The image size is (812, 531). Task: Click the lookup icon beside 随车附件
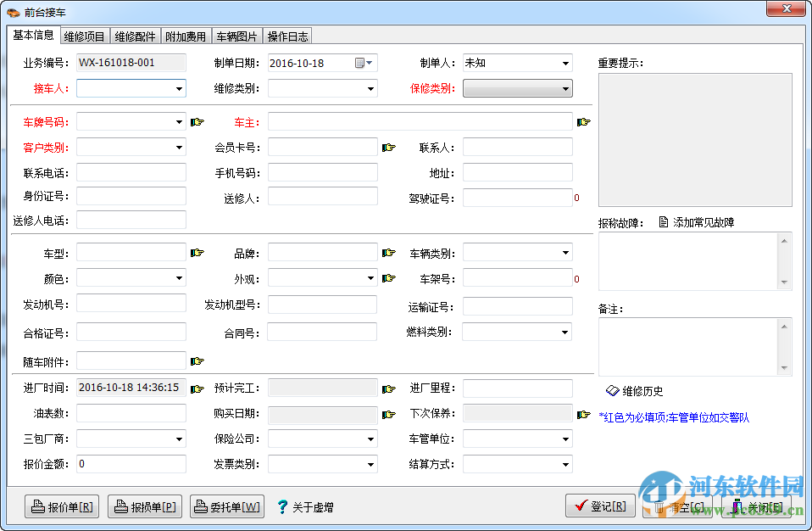(x=197, y=361)
